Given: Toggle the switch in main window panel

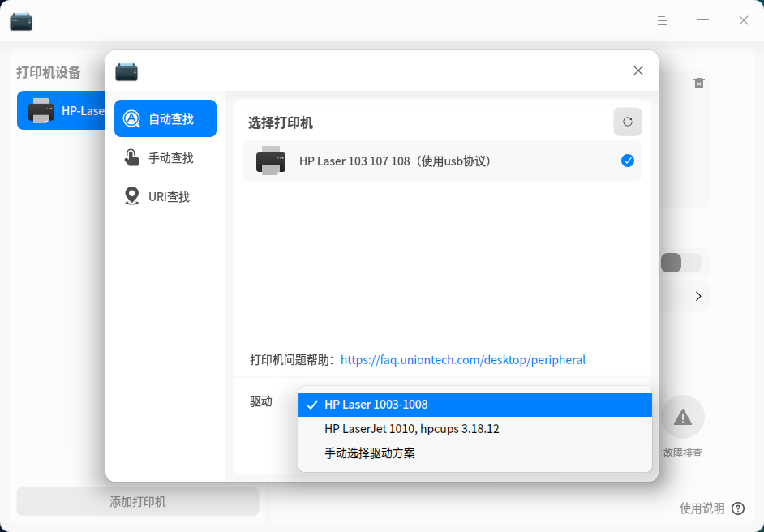Looking at the screenshot, I should [x=681, y=263].
